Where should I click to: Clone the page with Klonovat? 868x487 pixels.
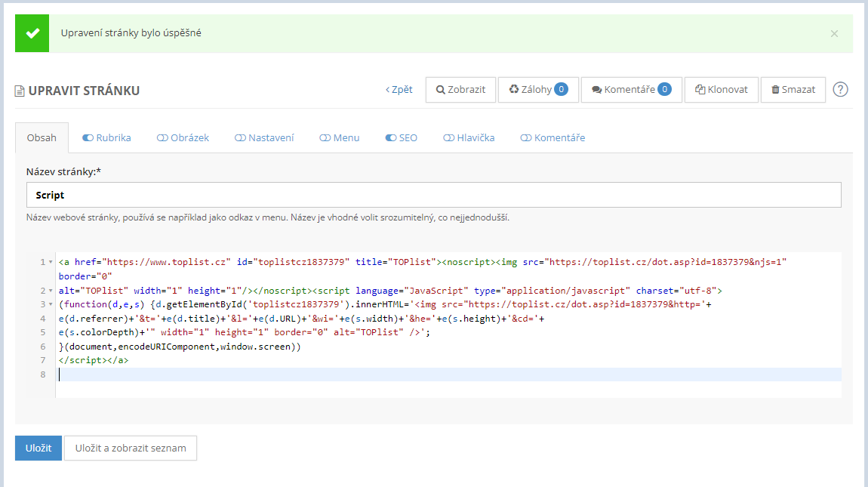coord(721,89)
